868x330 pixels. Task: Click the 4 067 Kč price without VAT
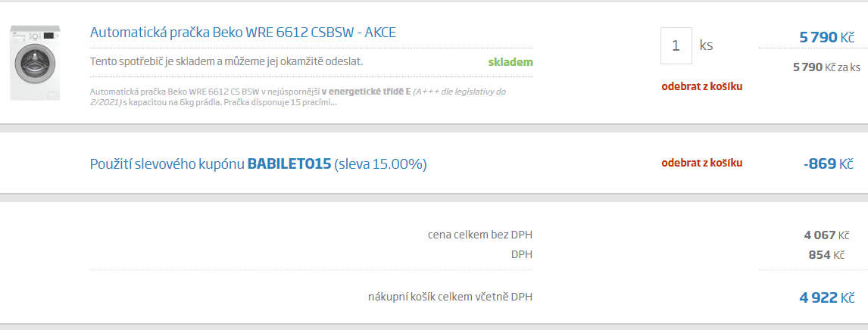[826, 235]
